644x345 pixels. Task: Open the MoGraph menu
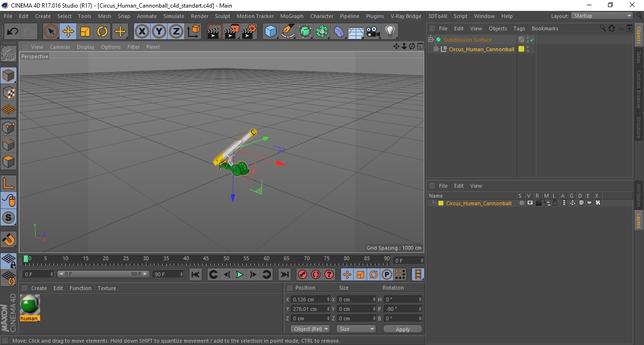point(292,16)
